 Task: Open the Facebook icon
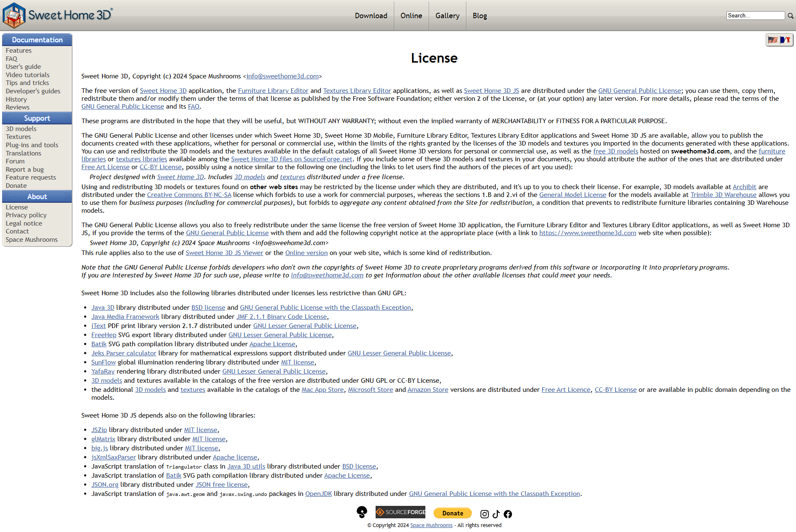pos(508,514)
